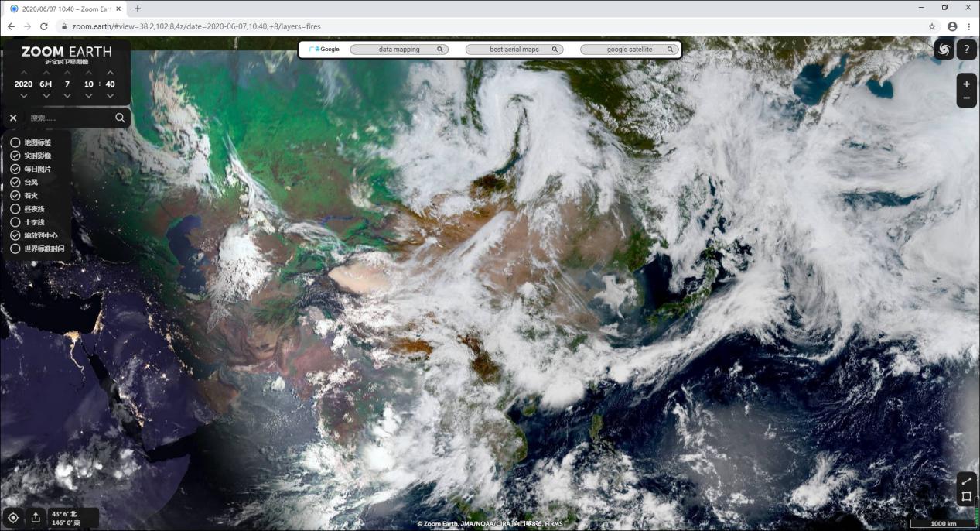Click the 1000 km scale bar
This screenshot has width=980, height=531.
click(x=944, y=523)
